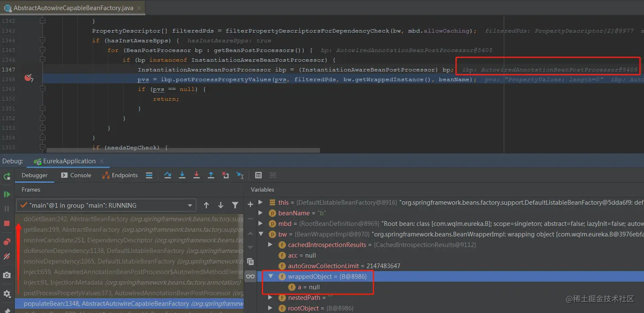Expand the cachedIntrospectionResults field
644x313 pixels.
pyautogui.click(x=270, y=245)
